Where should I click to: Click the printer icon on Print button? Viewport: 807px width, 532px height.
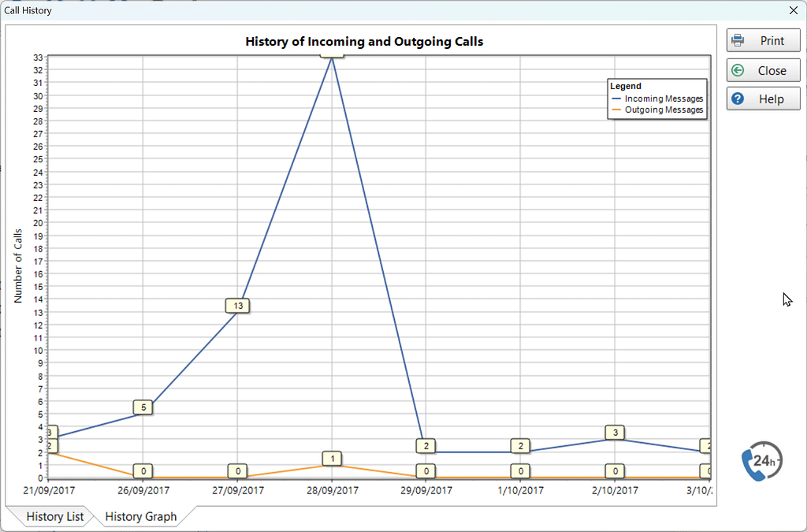tap(738, 41)
